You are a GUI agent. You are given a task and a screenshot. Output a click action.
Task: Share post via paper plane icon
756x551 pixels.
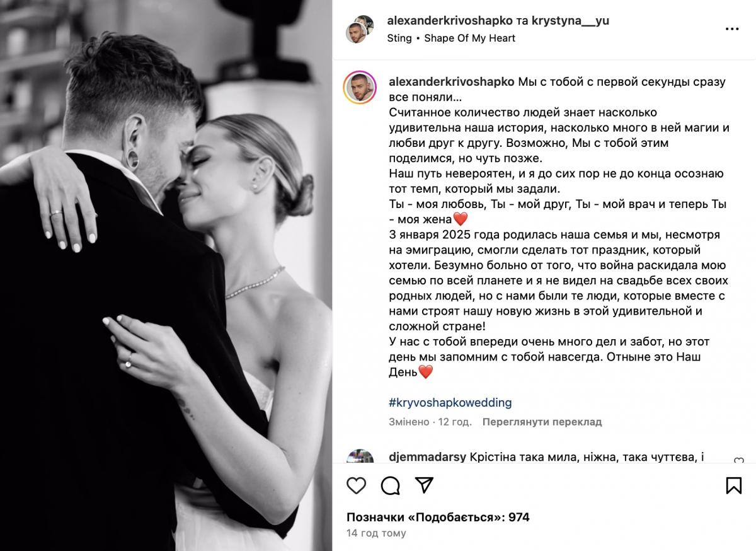pyautogui.click(x=425, y=485)
